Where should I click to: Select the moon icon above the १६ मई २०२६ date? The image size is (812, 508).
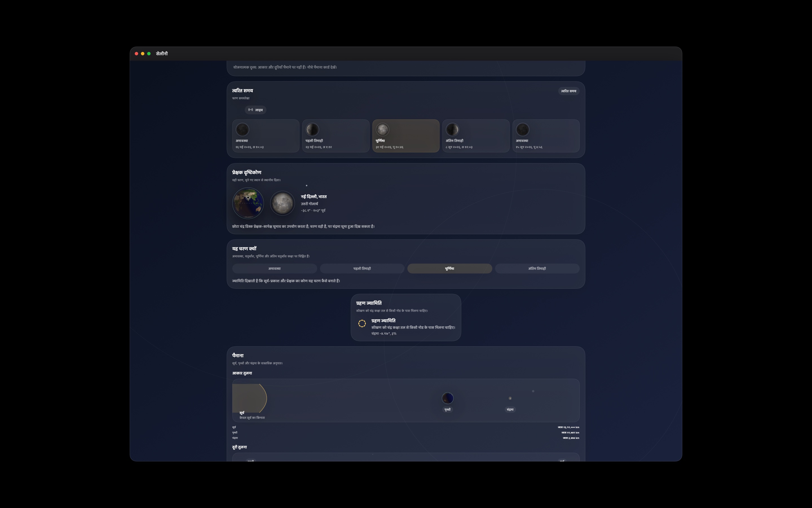242,129
